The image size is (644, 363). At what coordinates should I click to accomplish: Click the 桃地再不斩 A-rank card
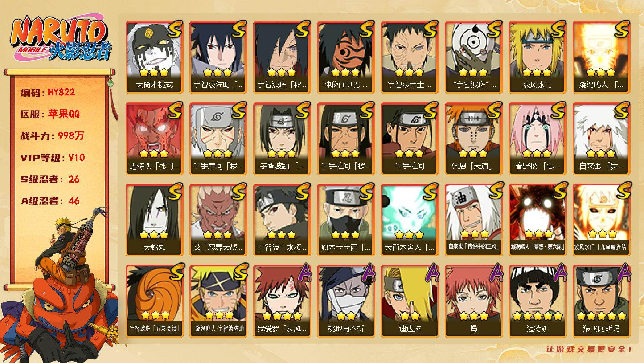point(346,301)
